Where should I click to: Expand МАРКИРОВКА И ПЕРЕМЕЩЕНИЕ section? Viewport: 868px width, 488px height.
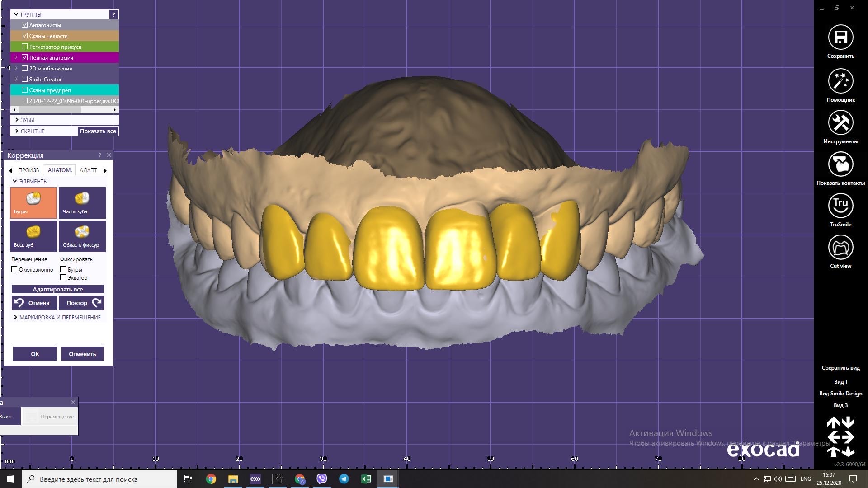click(x=16, y=317)
